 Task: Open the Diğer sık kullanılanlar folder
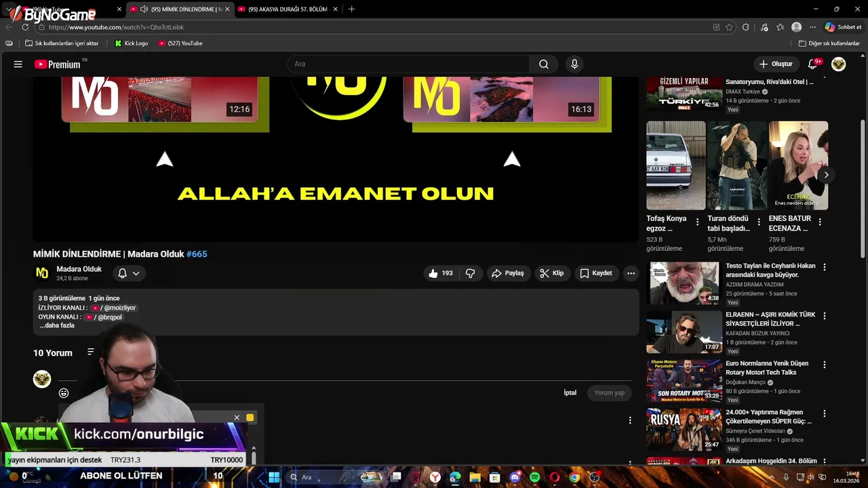click(829, 43)
